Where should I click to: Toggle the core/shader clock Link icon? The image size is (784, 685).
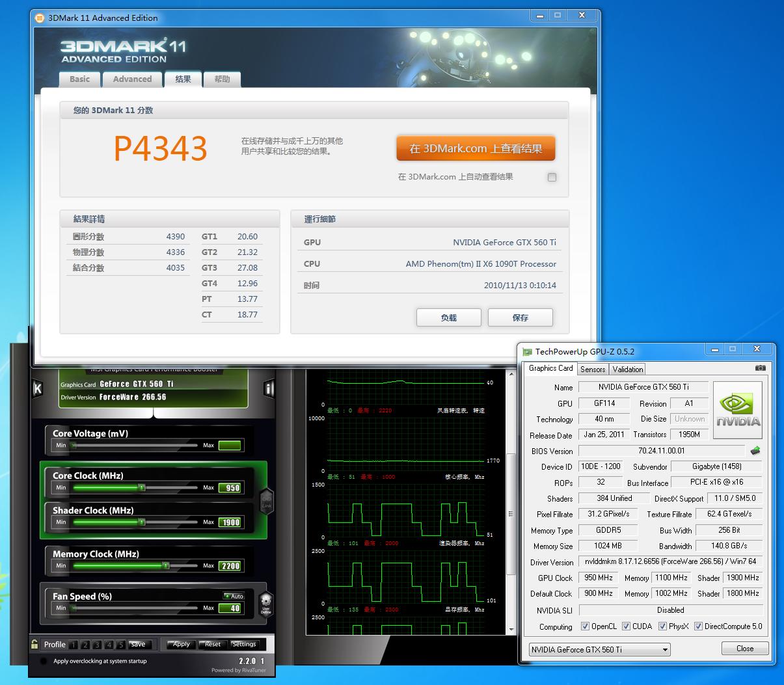pyautogui.click(x=266, y=501)
